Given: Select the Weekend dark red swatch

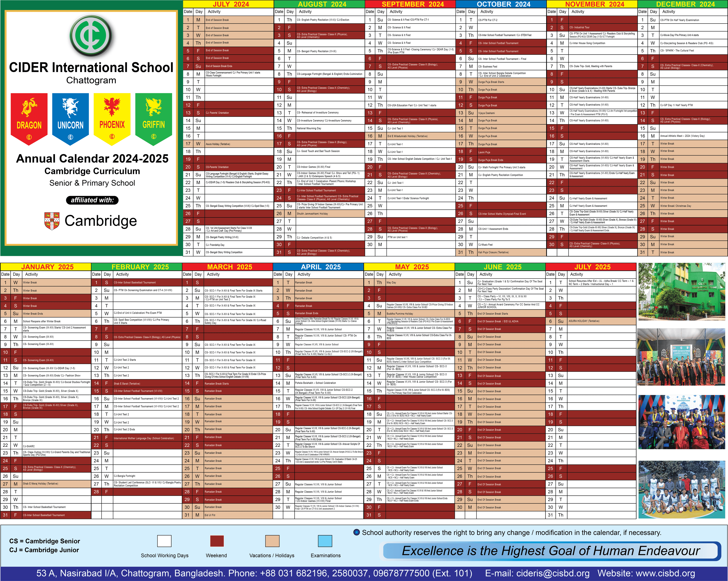Looking at the screenshot, I should tap(217, 541).
